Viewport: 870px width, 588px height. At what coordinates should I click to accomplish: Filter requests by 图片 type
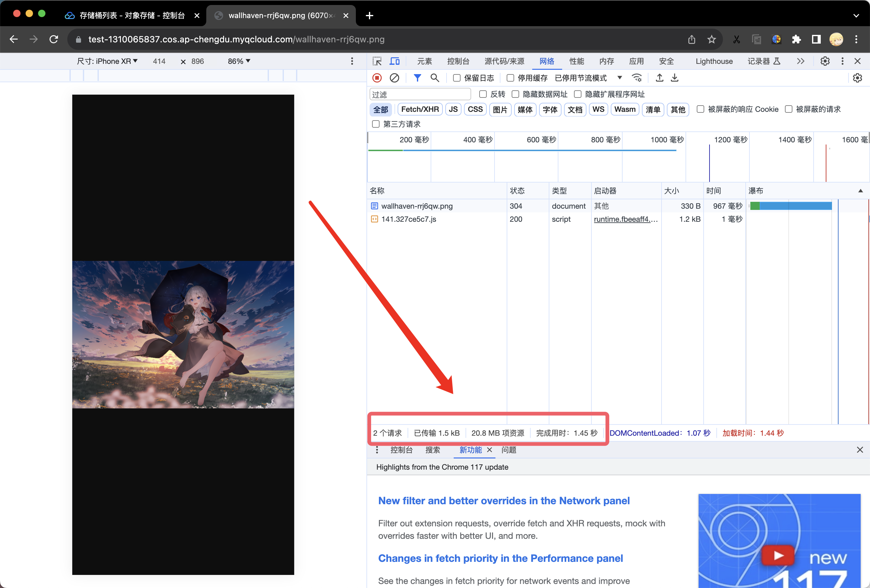500,109
